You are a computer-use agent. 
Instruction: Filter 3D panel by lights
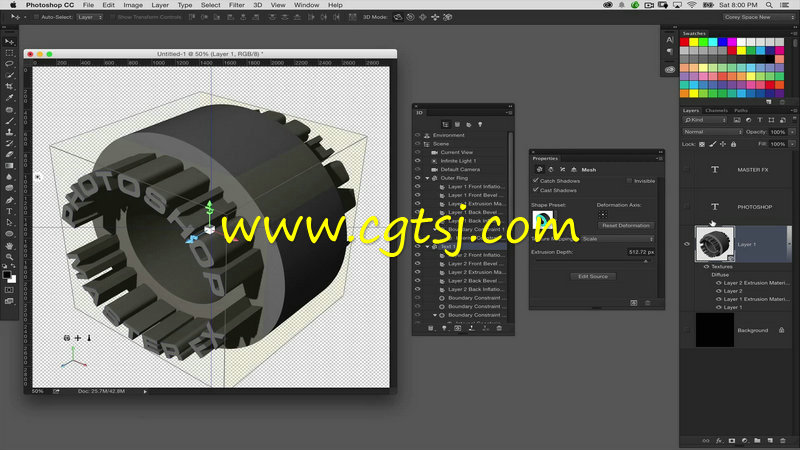coord(480,124)
